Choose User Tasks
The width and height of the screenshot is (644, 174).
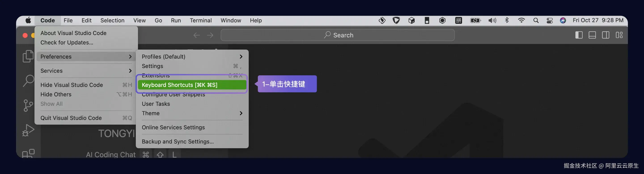click(x=192, y=104)
